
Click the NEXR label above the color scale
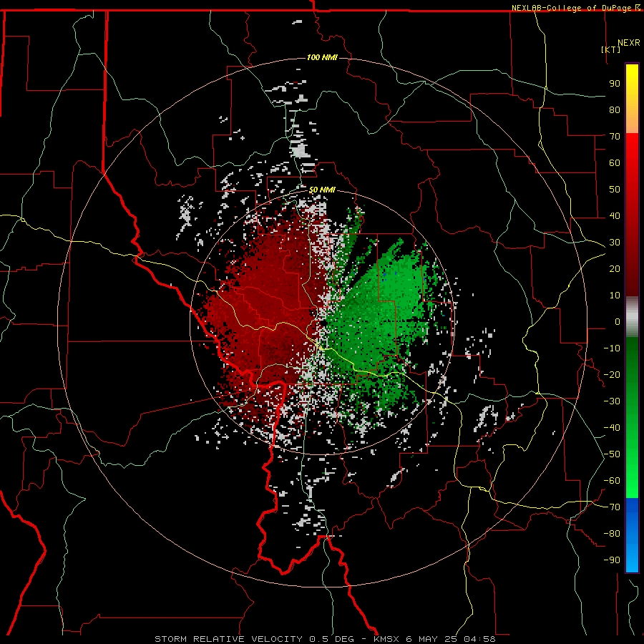(x=628, y=43)
